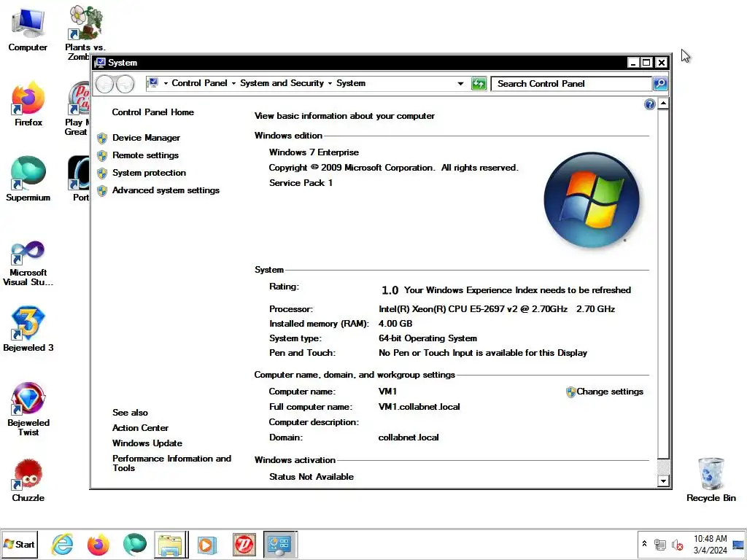
Task: Click the Back navigation arrow
Action: coord(105,85)
